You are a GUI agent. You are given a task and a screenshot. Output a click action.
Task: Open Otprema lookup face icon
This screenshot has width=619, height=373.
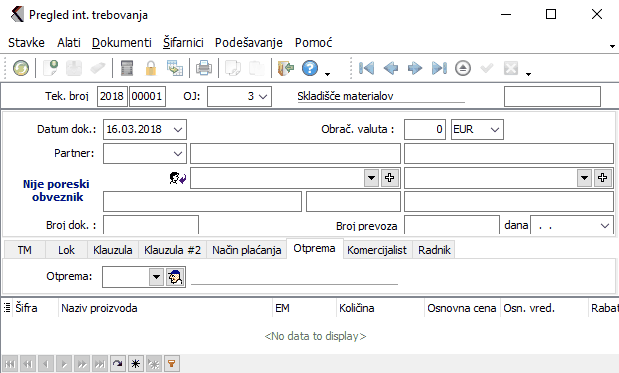pyautogui.click(x=175, y=277)
